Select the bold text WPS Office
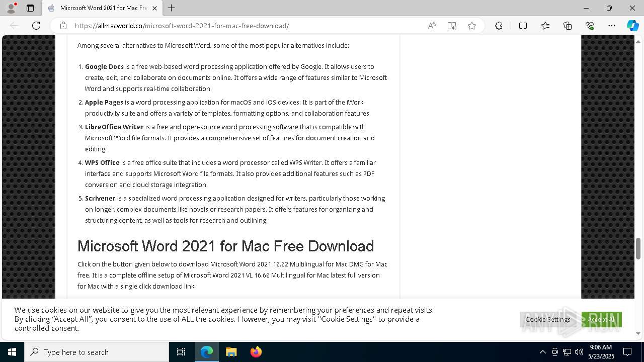 click(102, 162)
